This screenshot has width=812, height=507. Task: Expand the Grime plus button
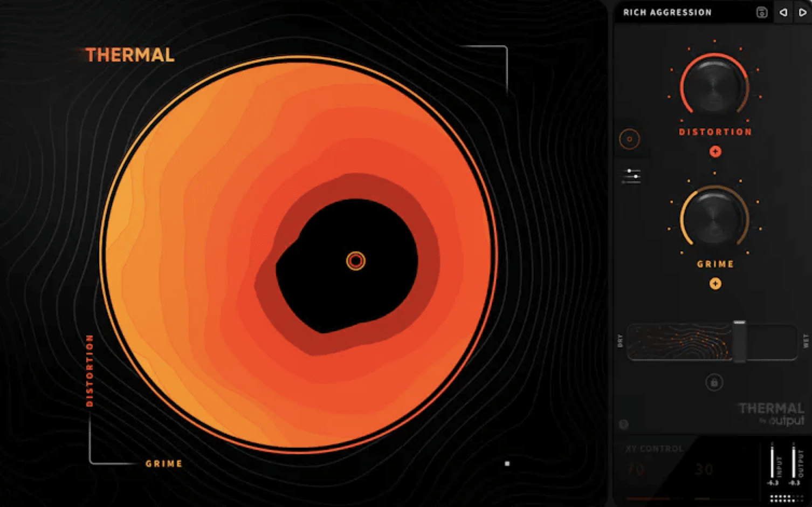(715, 284)
